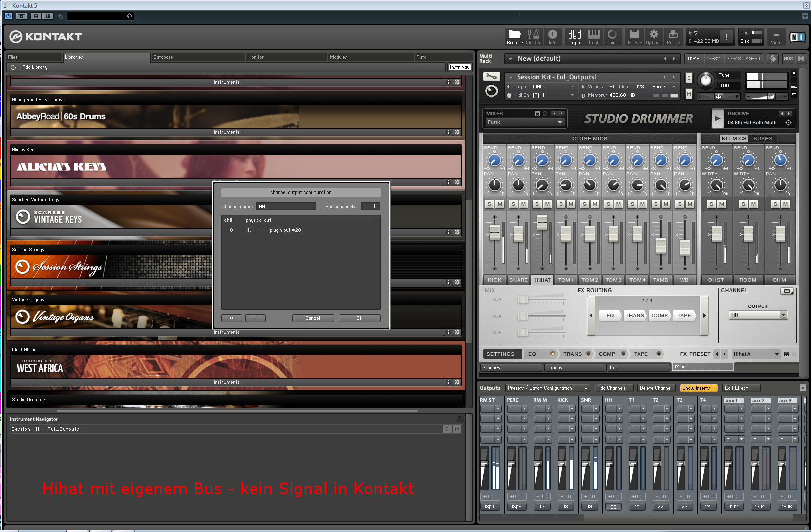Screen dimensions: 811x532
Task: Toggle the Output section icon
Action: click(574, 37)
